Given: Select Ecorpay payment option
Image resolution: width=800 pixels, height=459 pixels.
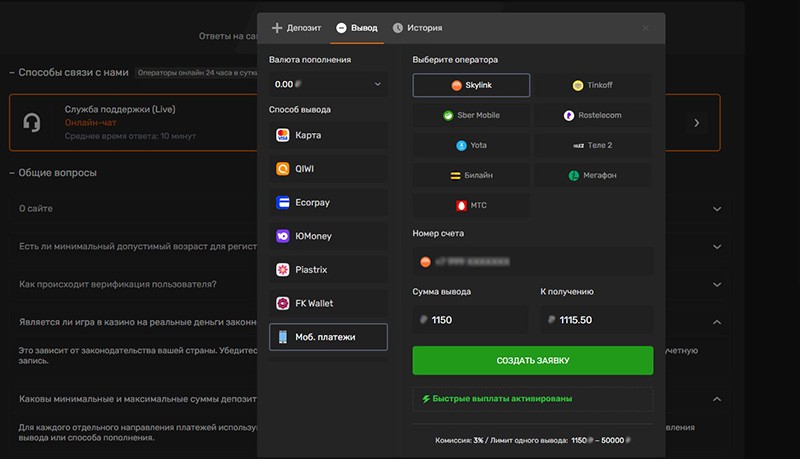Looking at the screenshot, I should [x=328, y=202].
